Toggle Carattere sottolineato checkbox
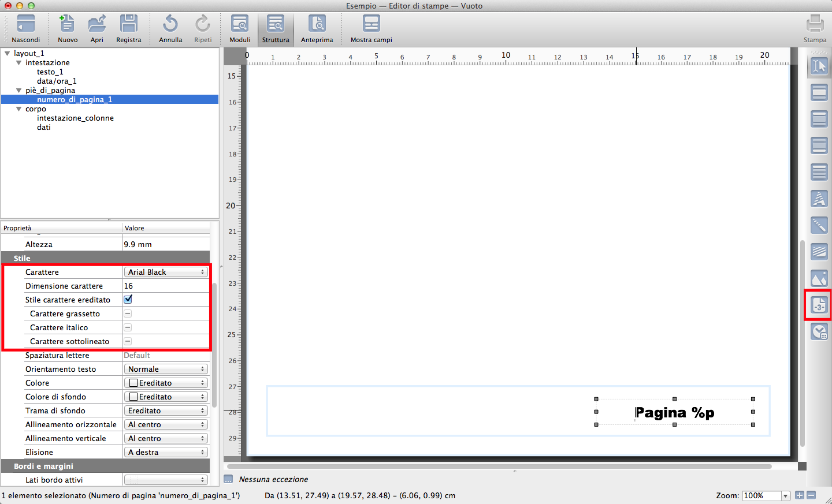The height and width of the screenshot is (504, 832). 128,341
